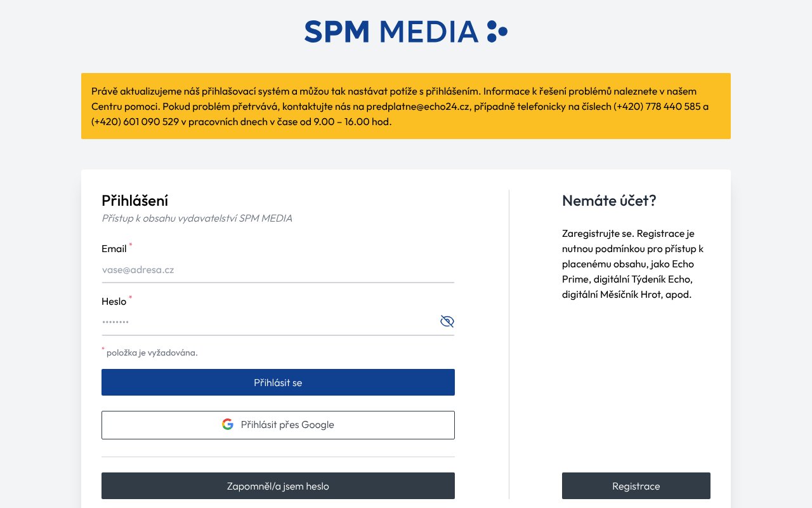Image resolution: width=812 pixels, height=508 pixels.
Task: Click the Přihlásit se button
Action: click(278, 382)
